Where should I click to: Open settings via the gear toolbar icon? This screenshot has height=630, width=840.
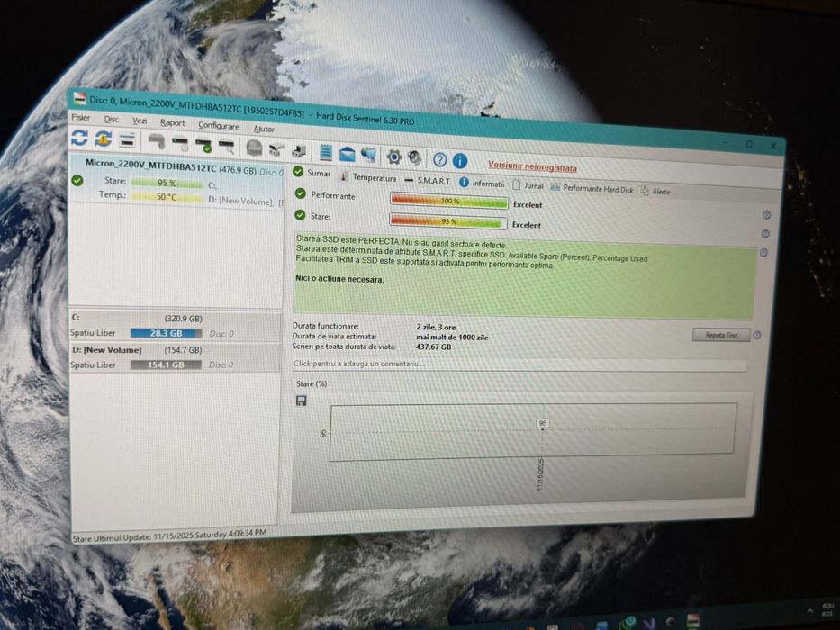tap(393, 157)
